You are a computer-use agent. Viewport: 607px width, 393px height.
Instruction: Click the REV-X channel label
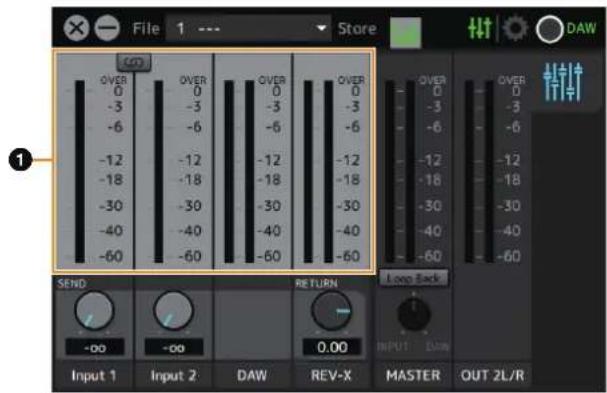point(331,375)
